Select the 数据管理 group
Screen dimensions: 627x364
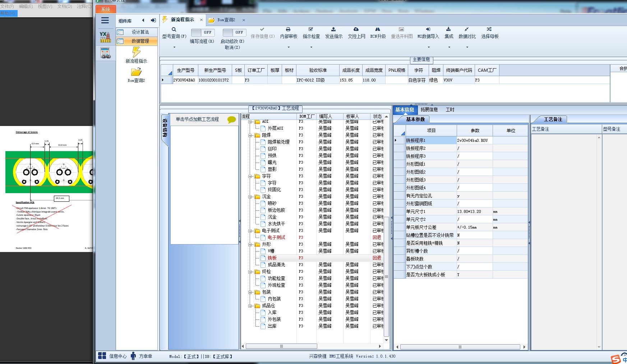click(137, 41)
